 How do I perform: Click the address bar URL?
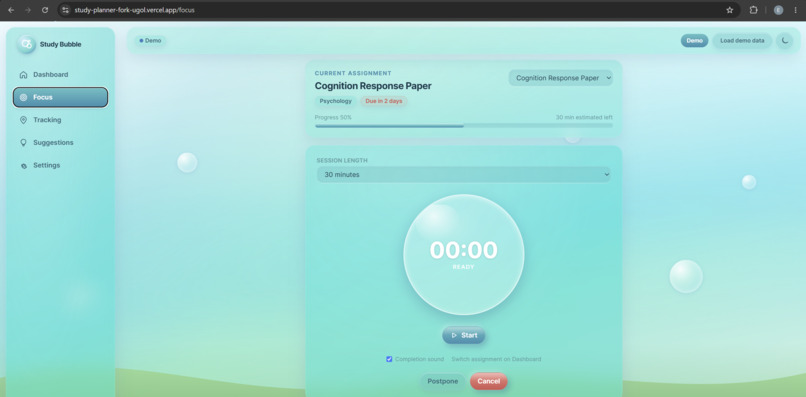point(135,10)
